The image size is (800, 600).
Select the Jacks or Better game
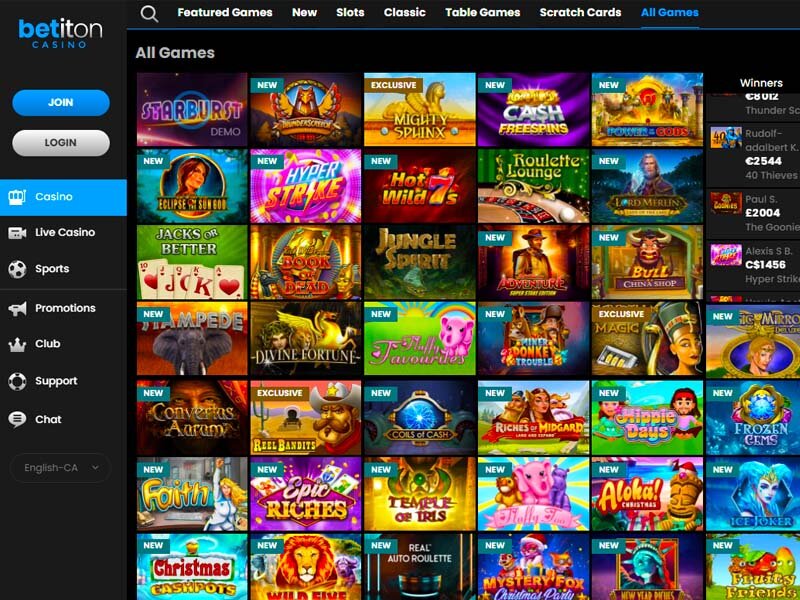coord(192,262)
